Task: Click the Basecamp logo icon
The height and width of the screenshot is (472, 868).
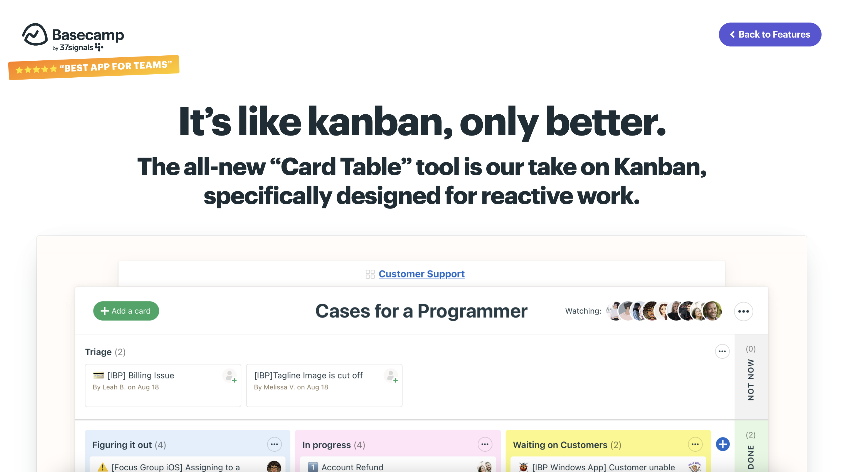Action: click(x=35, y=35)
